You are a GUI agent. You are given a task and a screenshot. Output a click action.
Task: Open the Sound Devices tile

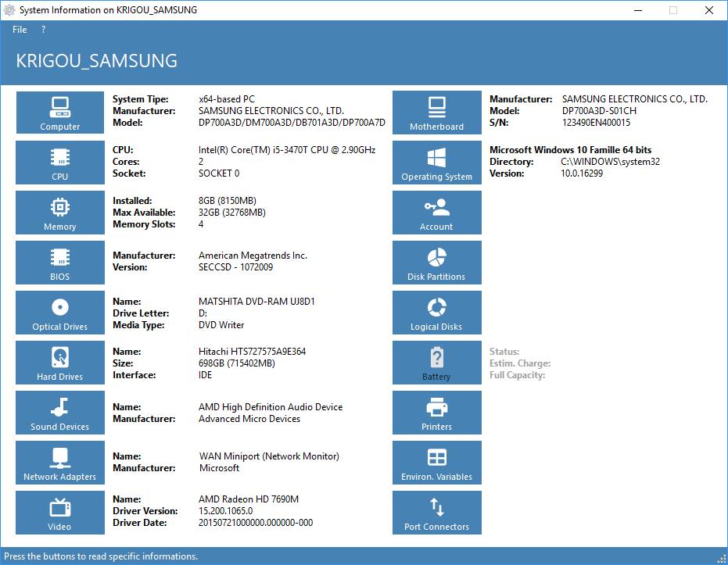[60, 413]
